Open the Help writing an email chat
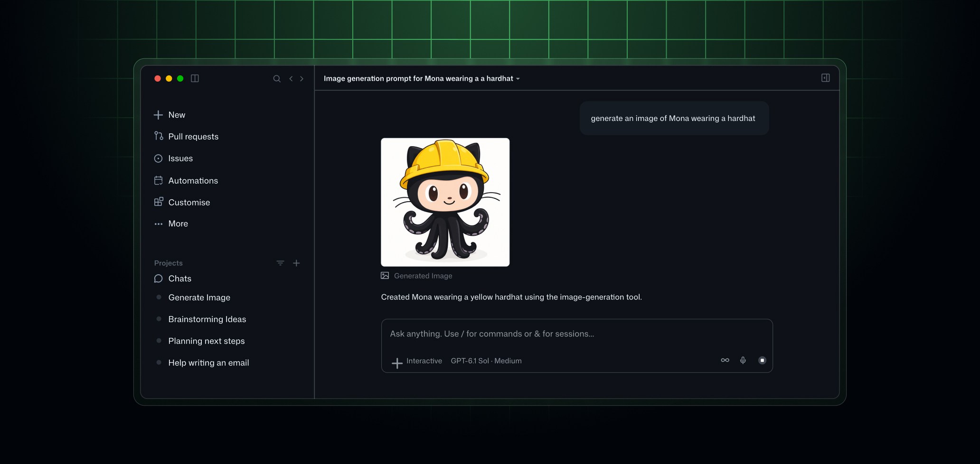Viewport: 980px width, 464px height. (x=208, y=363)
